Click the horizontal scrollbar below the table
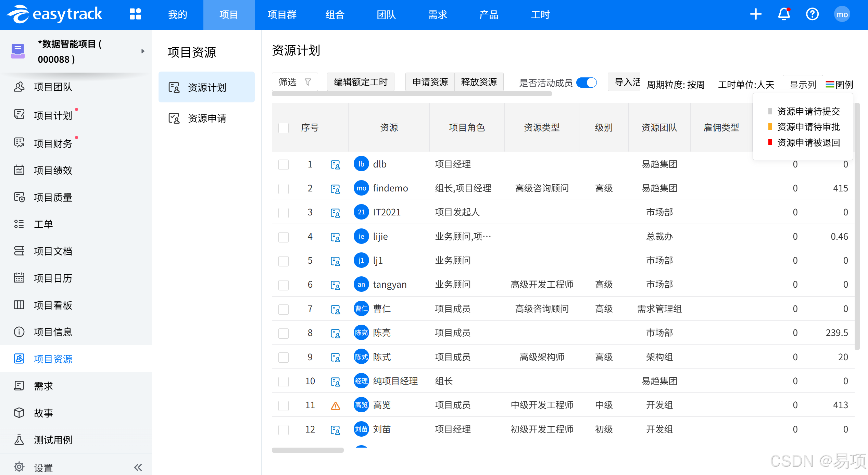 307,450
